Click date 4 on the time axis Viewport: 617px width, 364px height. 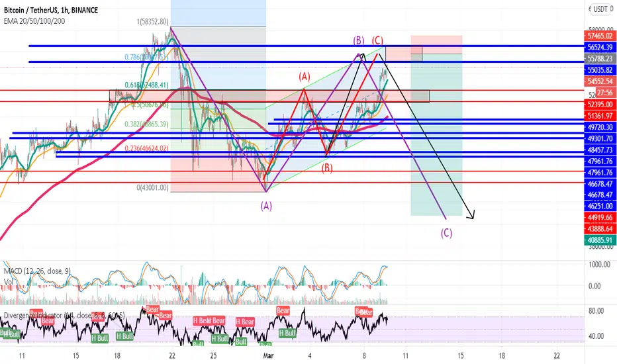310,356
